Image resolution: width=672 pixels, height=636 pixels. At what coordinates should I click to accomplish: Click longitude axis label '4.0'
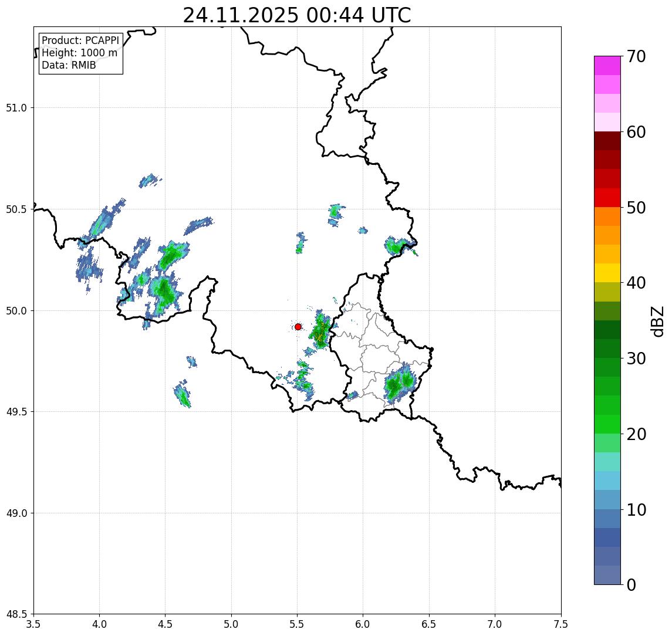tap(99, 624)
